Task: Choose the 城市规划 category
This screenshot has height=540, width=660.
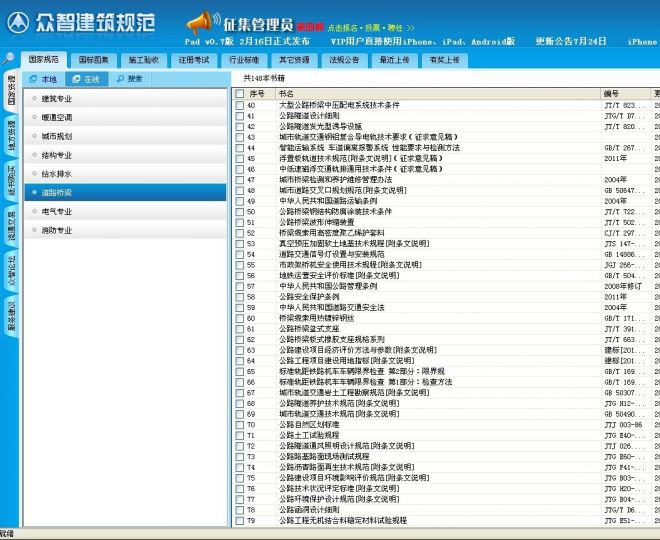Action: pos(125,136)
